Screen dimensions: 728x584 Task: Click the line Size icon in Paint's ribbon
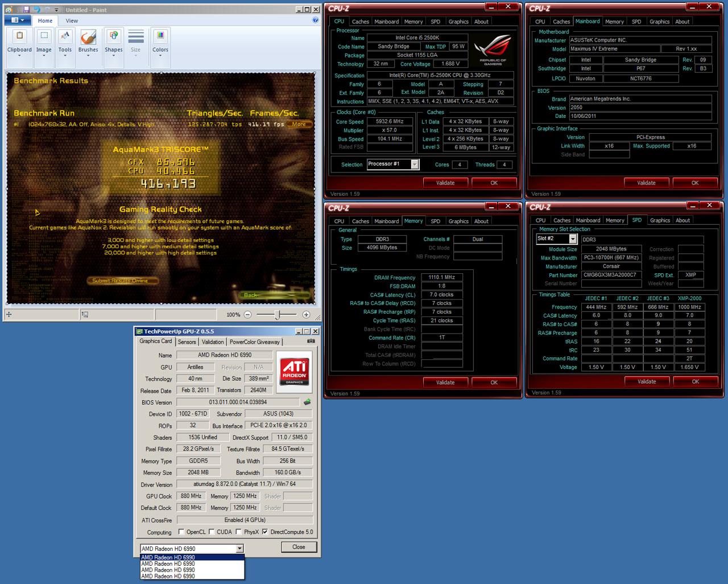pos(135,37)
